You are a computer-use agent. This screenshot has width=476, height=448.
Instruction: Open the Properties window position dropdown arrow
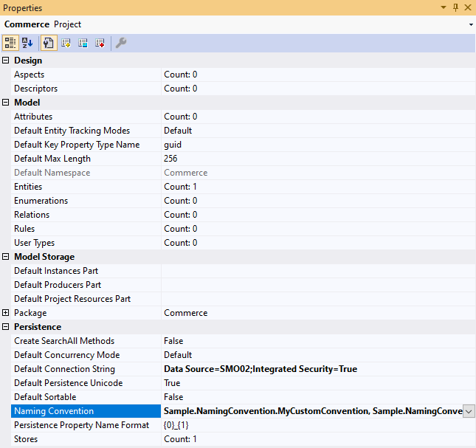[x=444, y=7]
